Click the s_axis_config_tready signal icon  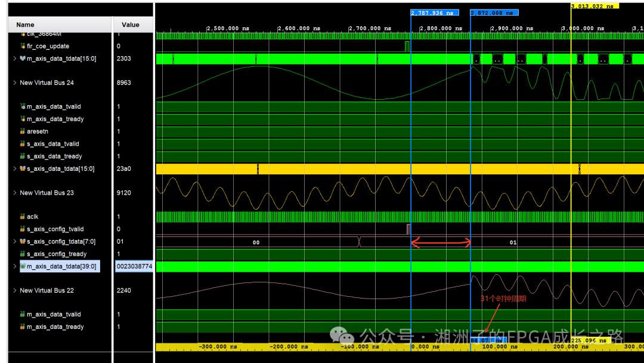pos(23,254)
